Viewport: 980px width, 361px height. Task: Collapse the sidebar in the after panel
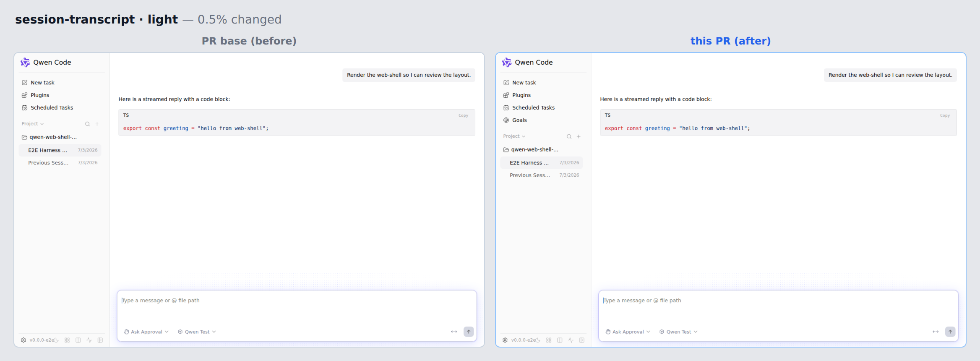pos(582,340)
